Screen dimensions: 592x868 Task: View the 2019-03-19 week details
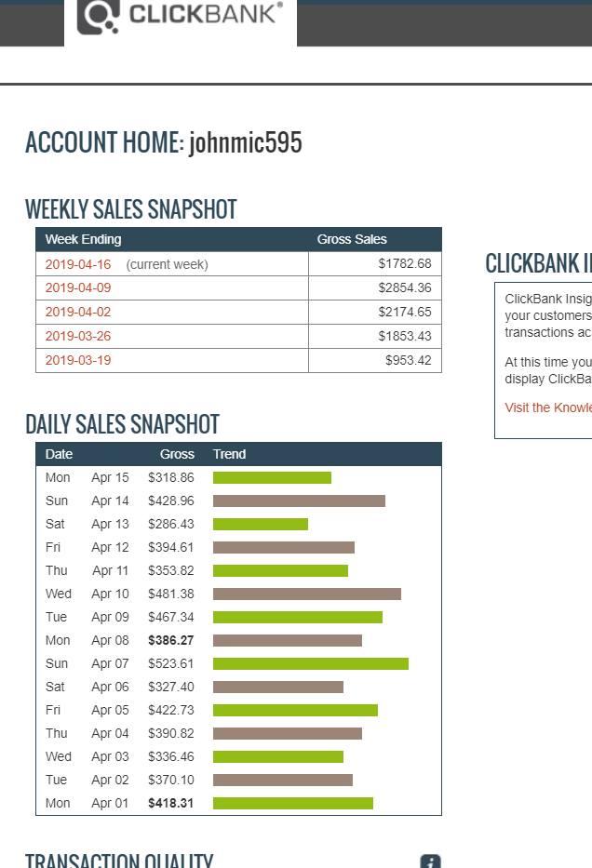pyautogui.click(x=78, y=360)
